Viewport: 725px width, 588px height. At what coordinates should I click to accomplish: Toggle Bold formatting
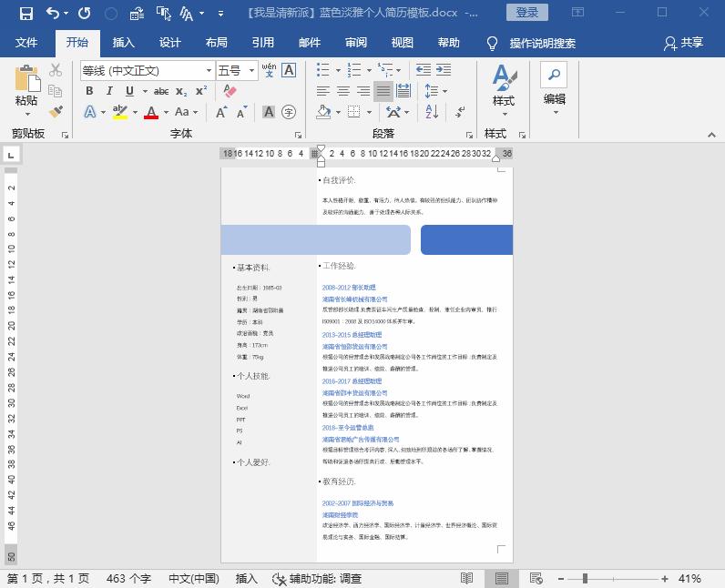(x=89, y=91)
